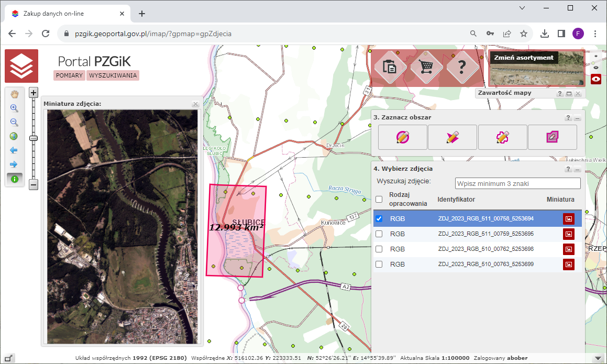Click the arrow pencil selection tool
This screenshot has width=607, height=364.
coord(452,137)
